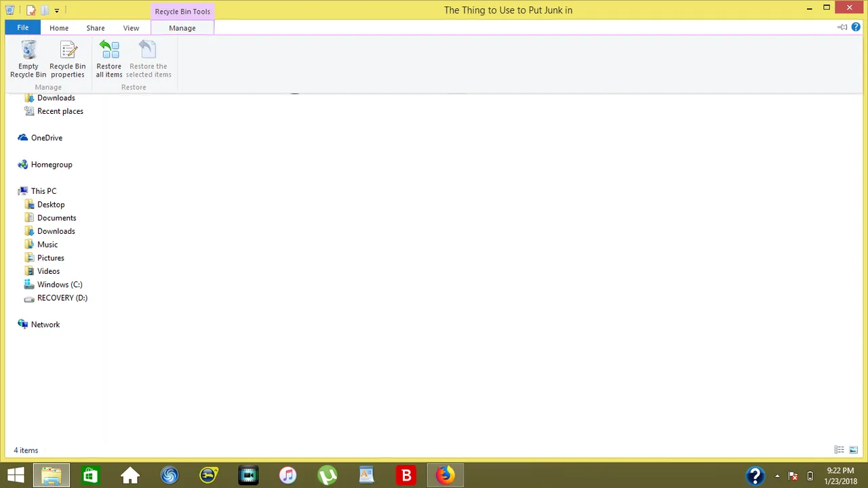868x488 pixels.
Task: Open the Videos folder
Action: coord(48,271)
